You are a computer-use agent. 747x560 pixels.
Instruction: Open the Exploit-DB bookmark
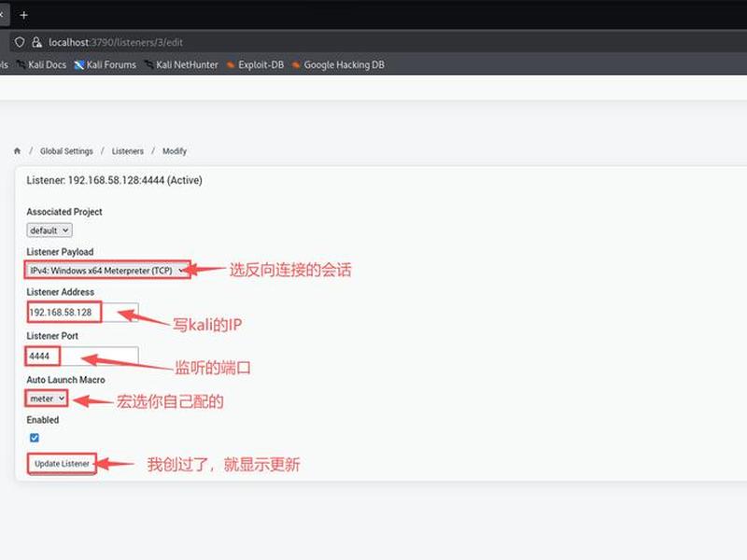pyautogui.click(x=255, y=64)
